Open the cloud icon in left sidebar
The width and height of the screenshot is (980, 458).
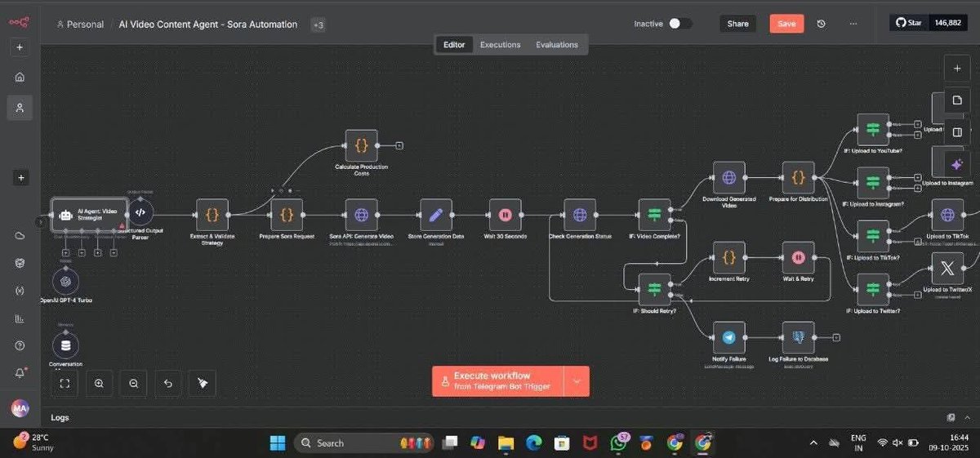[x=20, y=236]
